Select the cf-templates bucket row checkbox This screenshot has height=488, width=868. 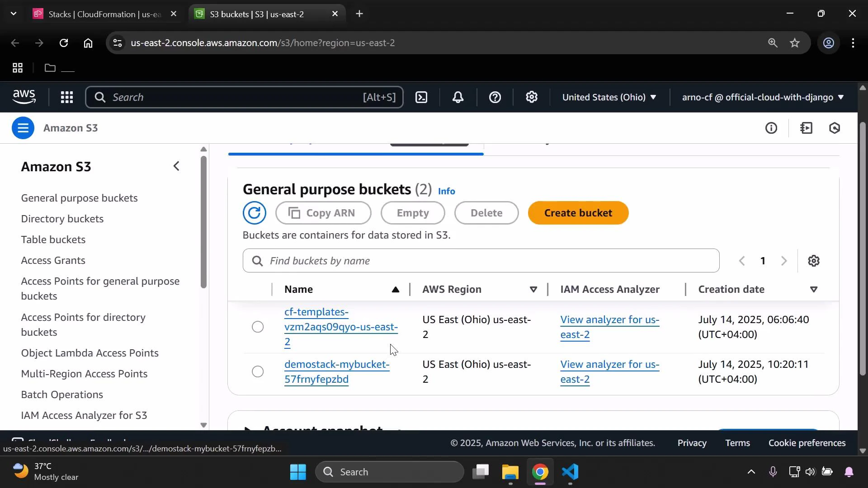tap(257, 327)
